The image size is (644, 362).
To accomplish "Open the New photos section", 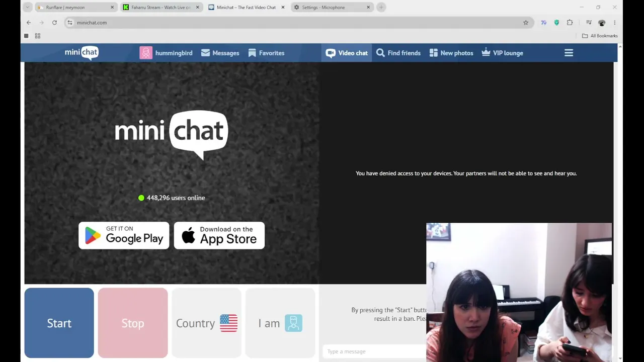I will pos(451,53).
